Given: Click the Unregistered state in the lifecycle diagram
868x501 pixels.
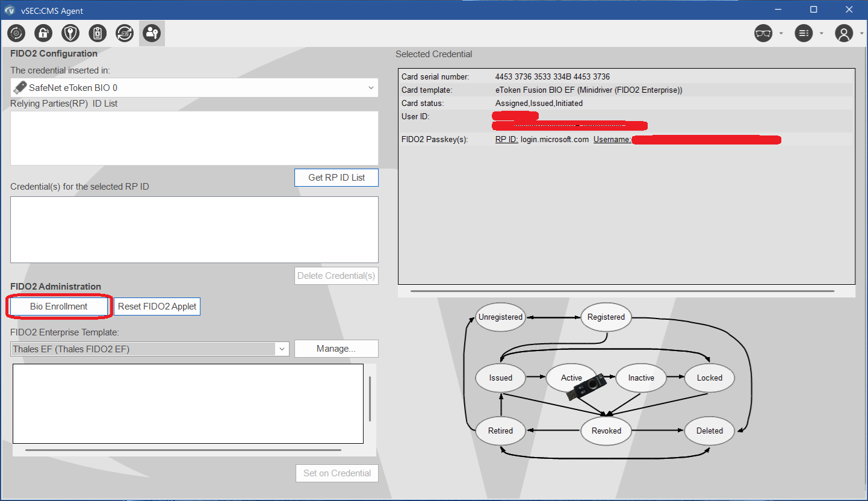Looking at the screenshot, I should tap(500, 317).
